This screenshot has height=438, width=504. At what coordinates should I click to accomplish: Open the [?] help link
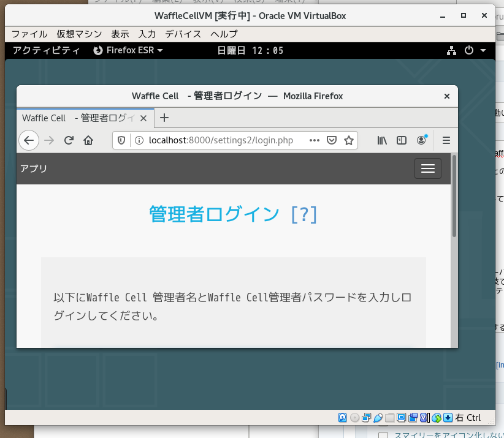click(304, 214)
